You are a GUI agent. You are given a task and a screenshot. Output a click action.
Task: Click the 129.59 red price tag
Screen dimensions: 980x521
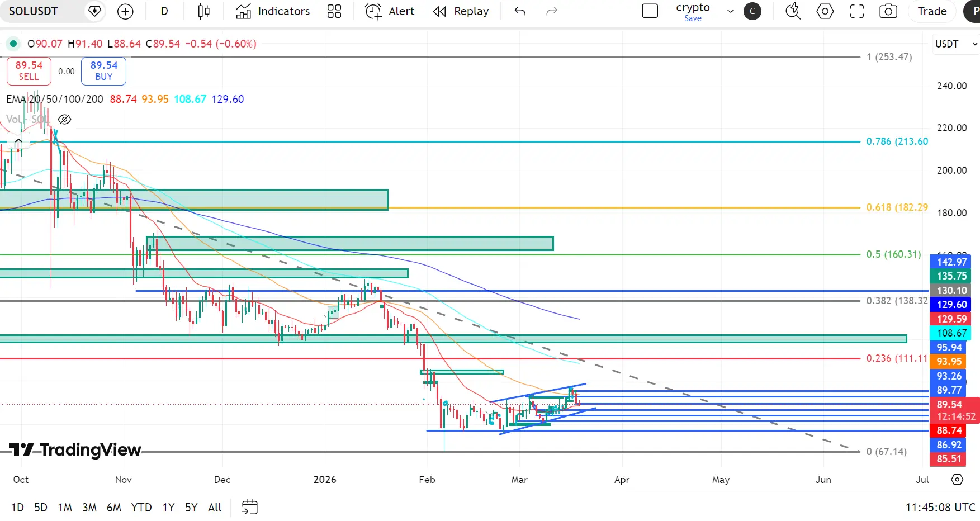[x=951, y=319]
